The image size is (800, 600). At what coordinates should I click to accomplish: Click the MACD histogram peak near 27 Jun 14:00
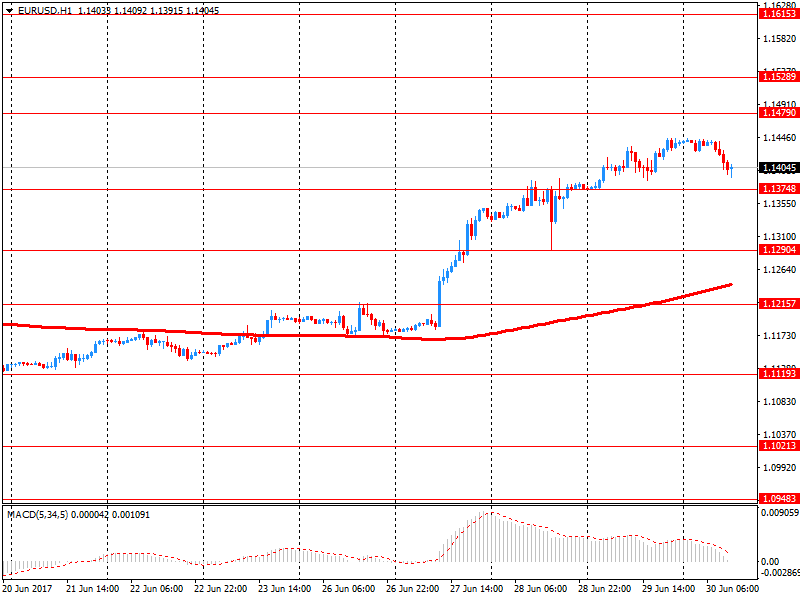tap(483, 537)
